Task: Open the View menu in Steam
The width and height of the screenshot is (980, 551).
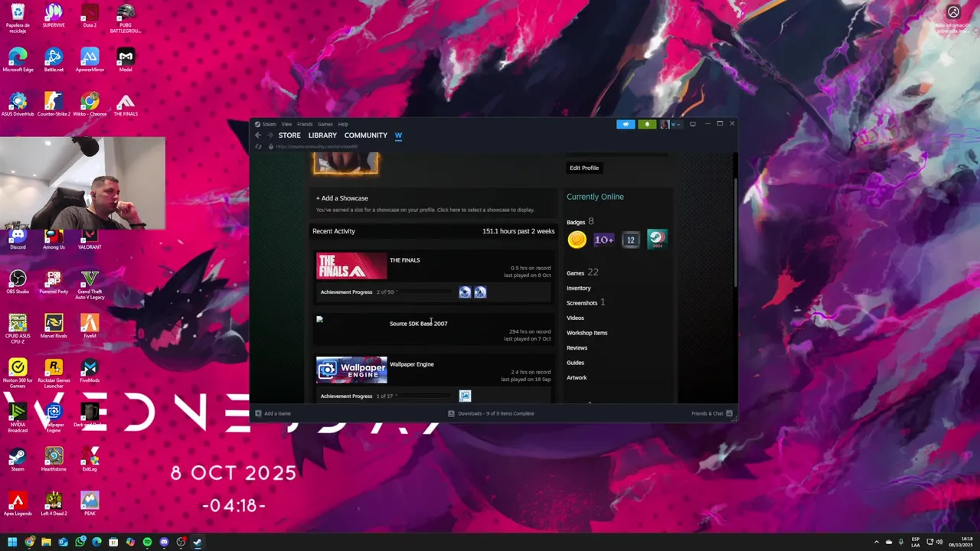Action: pos(286,124)
